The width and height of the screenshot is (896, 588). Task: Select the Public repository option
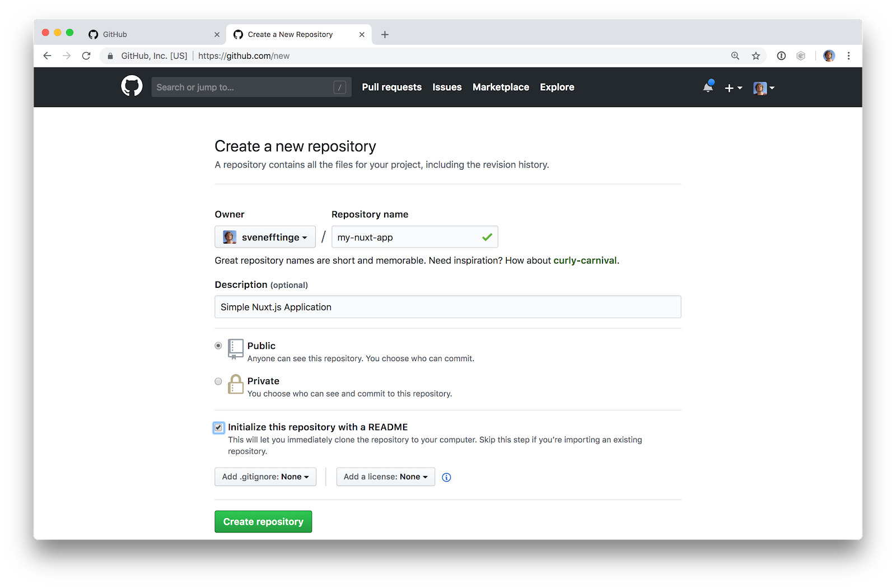218,346
